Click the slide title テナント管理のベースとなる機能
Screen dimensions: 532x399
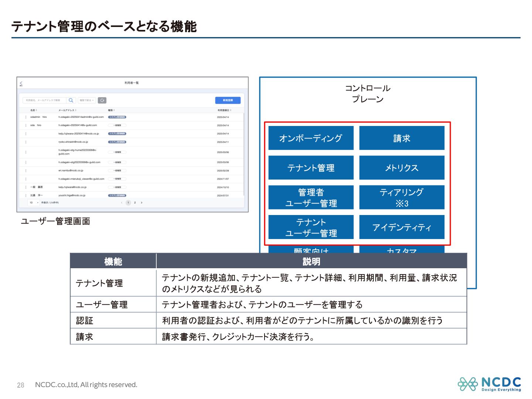coord(104,26)
